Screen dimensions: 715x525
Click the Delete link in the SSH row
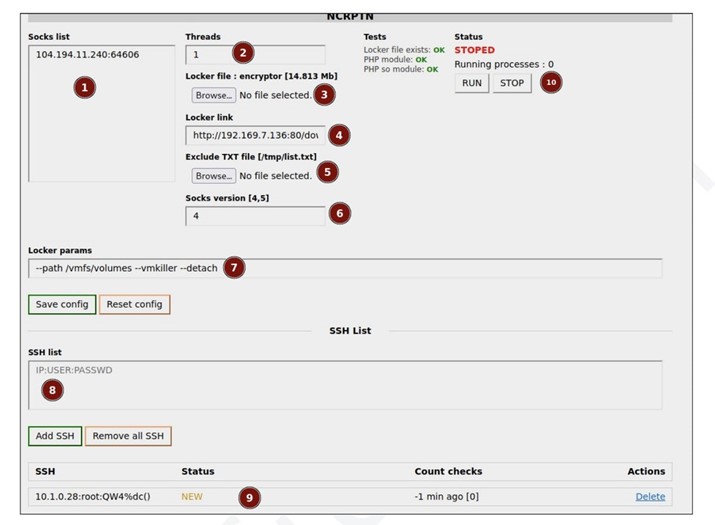650,497
